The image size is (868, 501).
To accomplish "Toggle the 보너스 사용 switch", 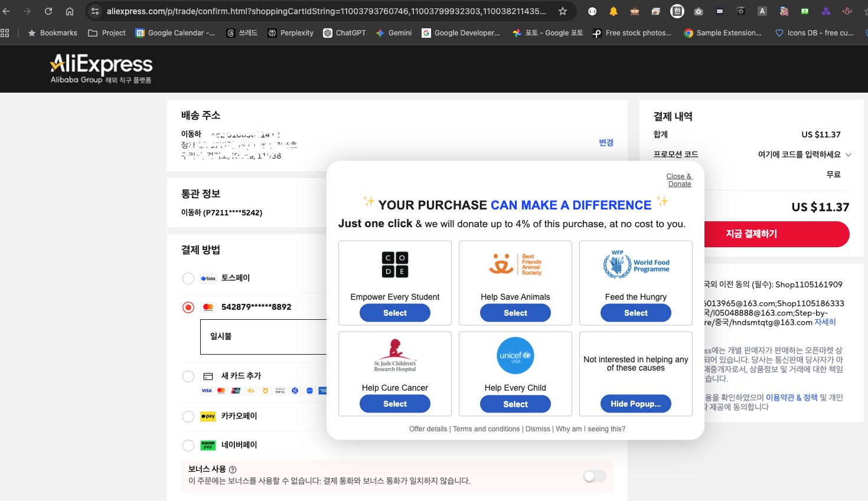I will 595,476.
